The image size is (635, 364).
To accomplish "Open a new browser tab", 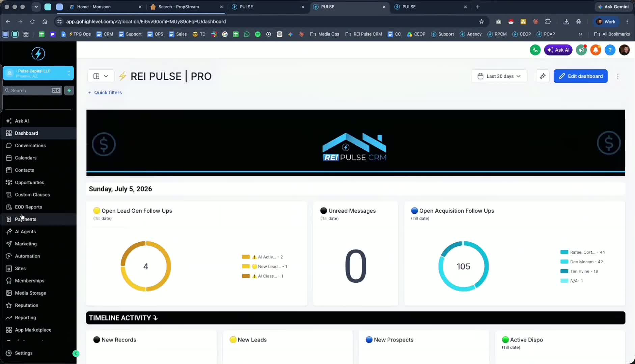I will pos(477,7).
